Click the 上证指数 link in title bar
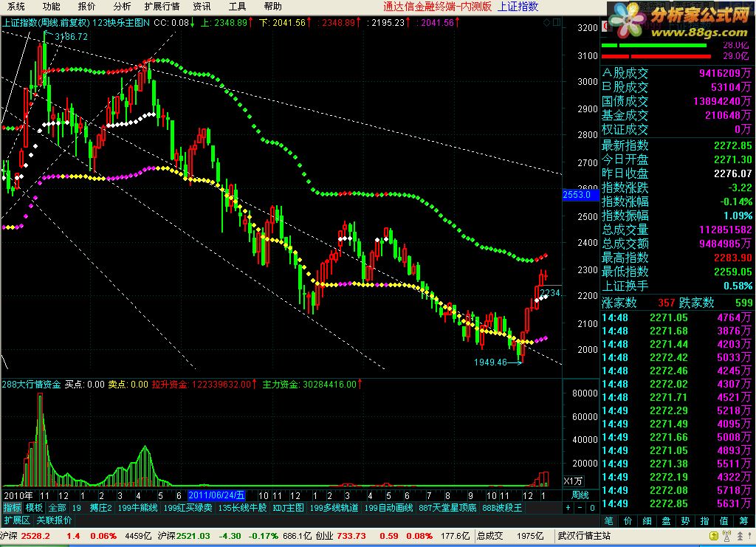The image size is (756, 547). [x=518, y=6]
